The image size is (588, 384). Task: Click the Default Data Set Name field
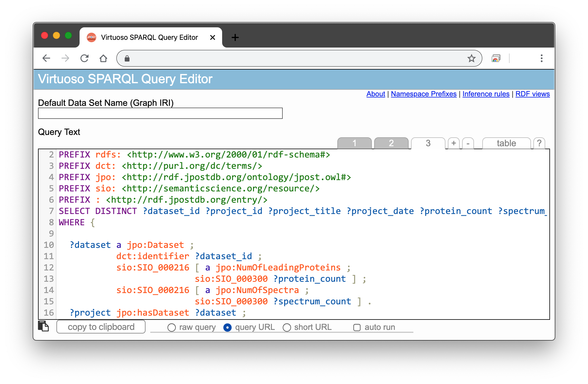coord(160,113)
